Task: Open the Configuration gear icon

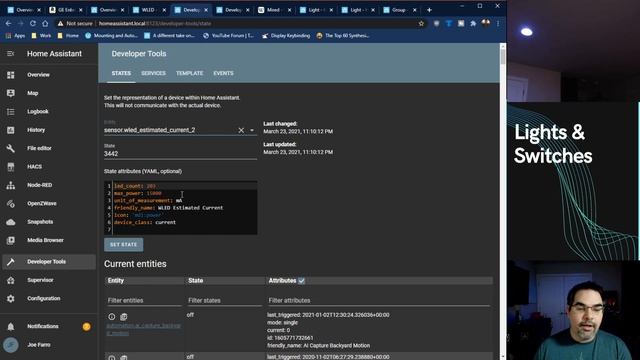Action: tap(11, 298)
